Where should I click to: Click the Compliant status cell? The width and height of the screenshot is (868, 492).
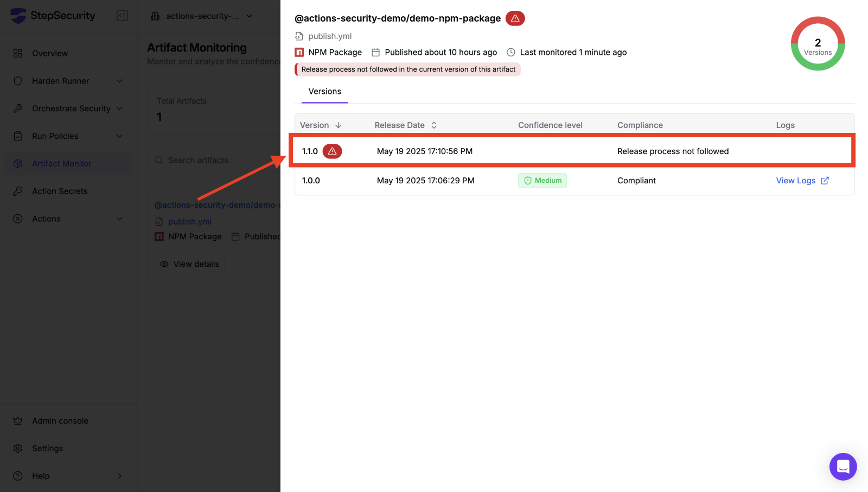pos(636,181)
